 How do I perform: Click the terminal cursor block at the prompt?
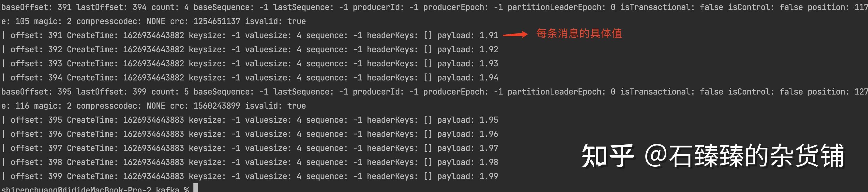coord(196,188)
